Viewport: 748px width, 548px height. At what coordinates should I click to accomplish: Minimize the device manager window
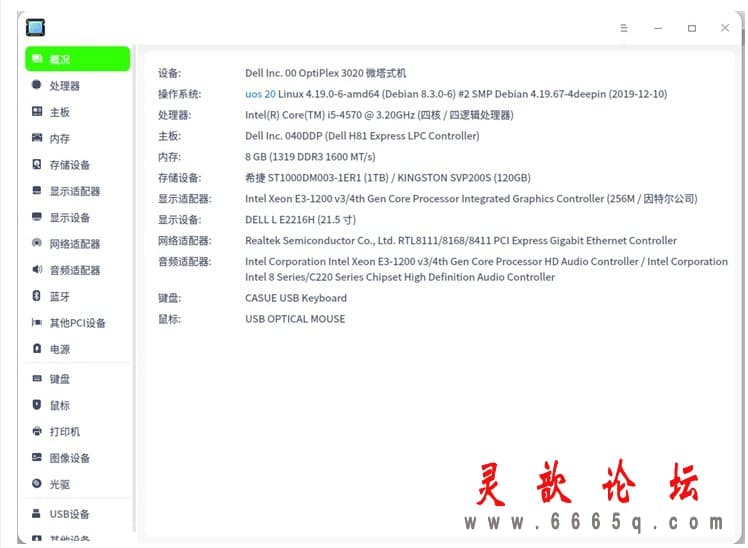[x=658, y=28]
